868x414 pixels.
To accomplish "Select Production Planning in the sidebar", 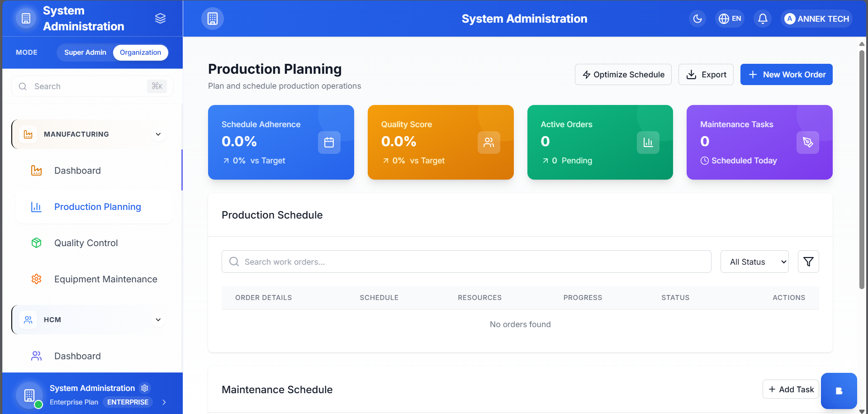I will click(94, 207).
